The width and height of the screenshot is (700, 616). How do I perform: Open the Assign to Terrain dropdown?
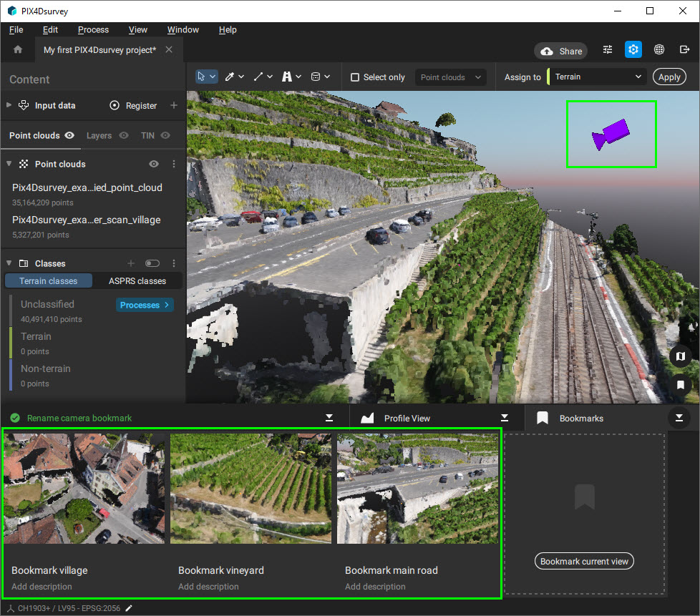click(x=598, y=77)
